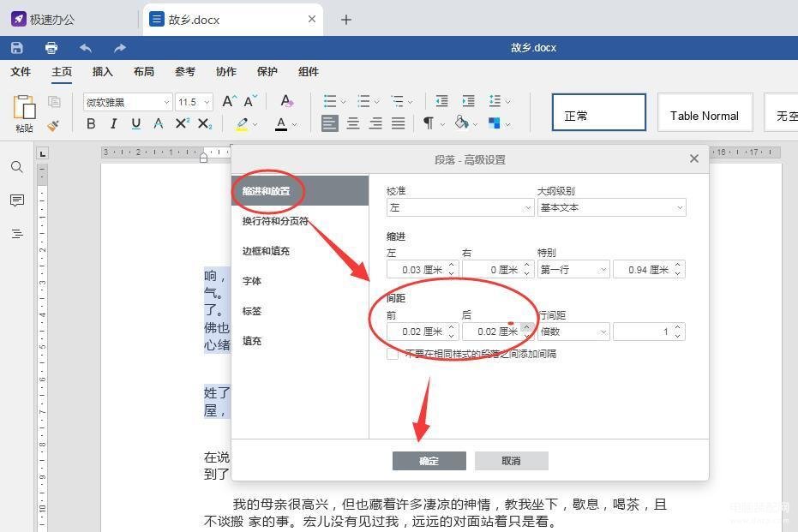Undo the last action
Screen dimensions: 798x532
[x=86, y=48]
